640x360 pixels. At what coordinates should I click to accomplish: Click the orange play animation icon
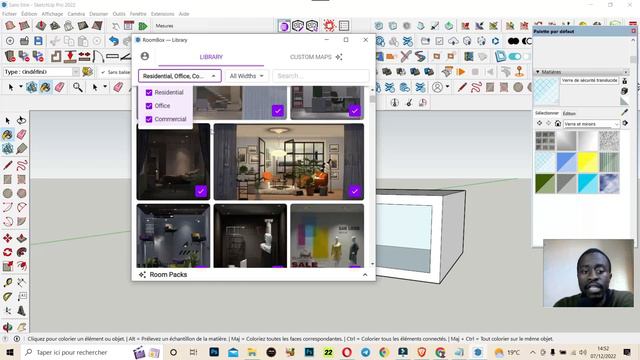tap(461, 72)
